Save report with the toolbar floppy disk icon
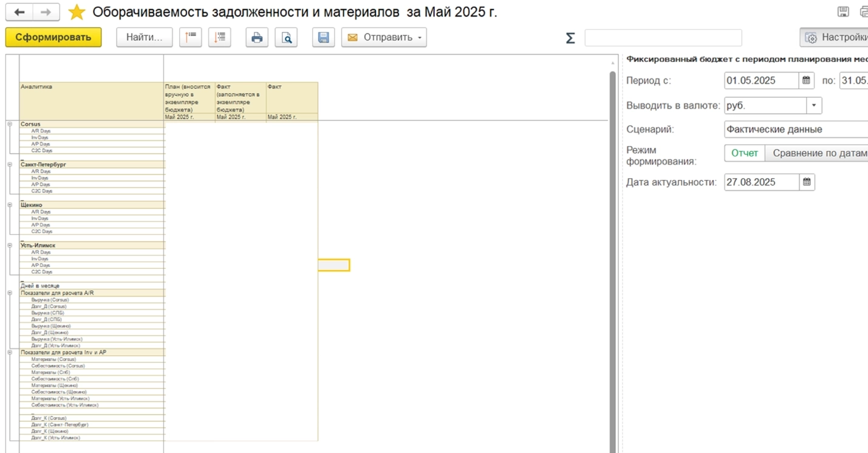Screen dimensions: 868x453 point(323,37)
